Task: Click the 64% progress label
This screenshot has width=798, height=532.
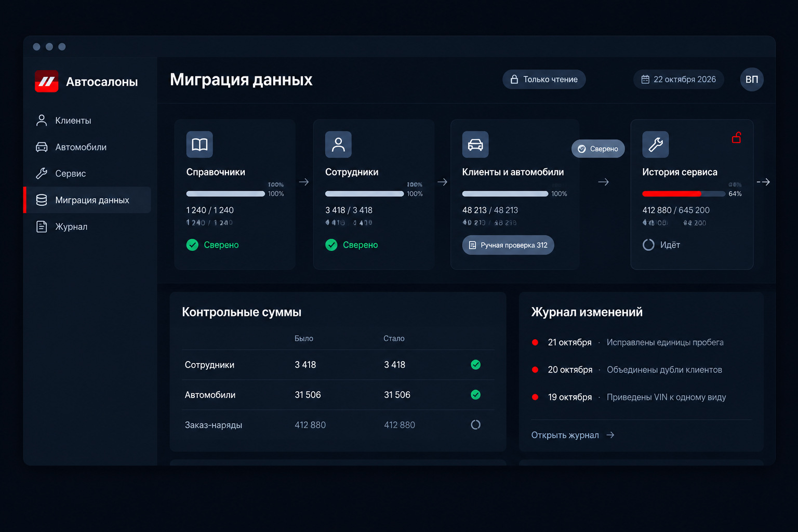Action: (735, 194)
